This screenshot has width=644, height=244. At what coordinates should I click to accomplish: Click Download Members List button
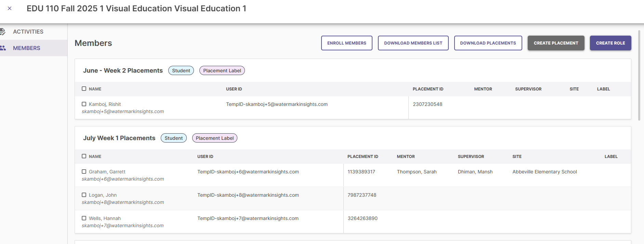pyautogui.click(x=413, y=43)
